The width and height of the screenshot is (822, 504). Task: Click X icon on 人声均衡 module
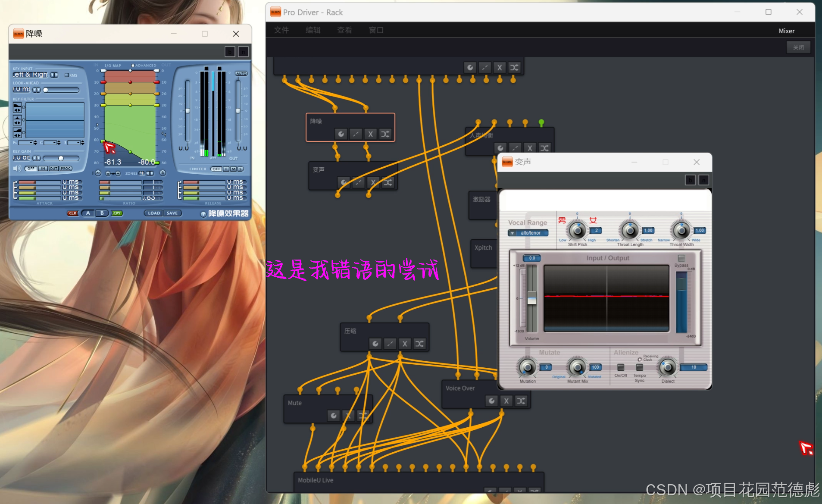point(530,148)
